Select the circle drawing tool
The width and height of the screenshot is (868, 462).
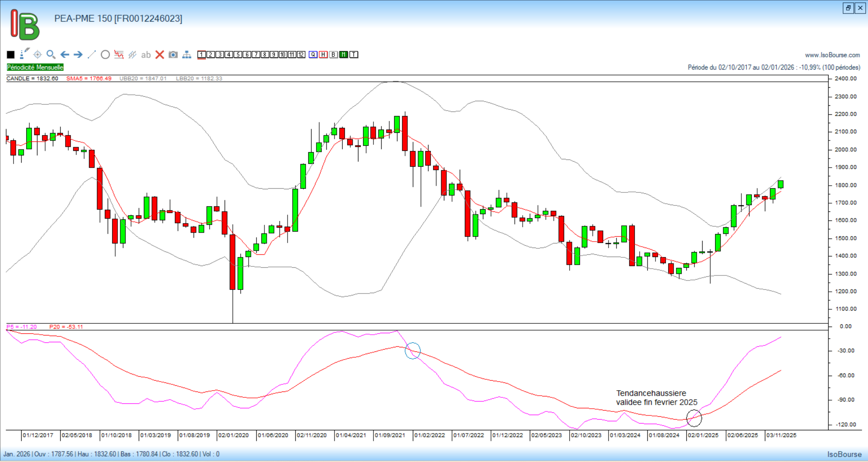coord(105,55)
